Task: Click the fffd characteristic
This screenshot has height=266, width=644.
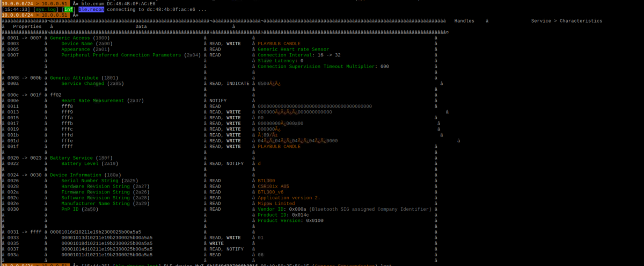Action: tap(67, 135)
